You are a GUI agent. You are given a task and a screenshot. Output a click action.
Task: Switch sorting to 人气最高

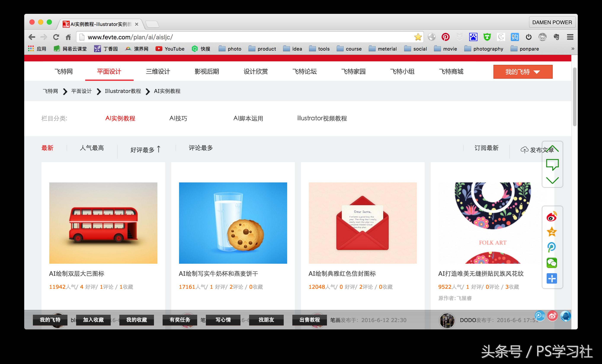point(92,148)
